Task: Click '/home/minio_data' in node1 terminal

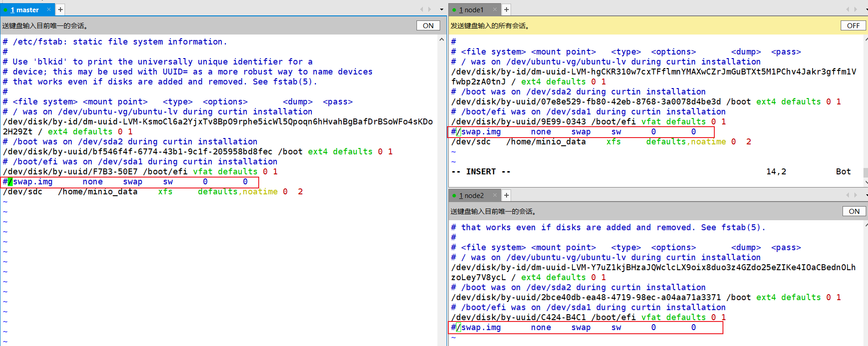Action: [546, 142]
